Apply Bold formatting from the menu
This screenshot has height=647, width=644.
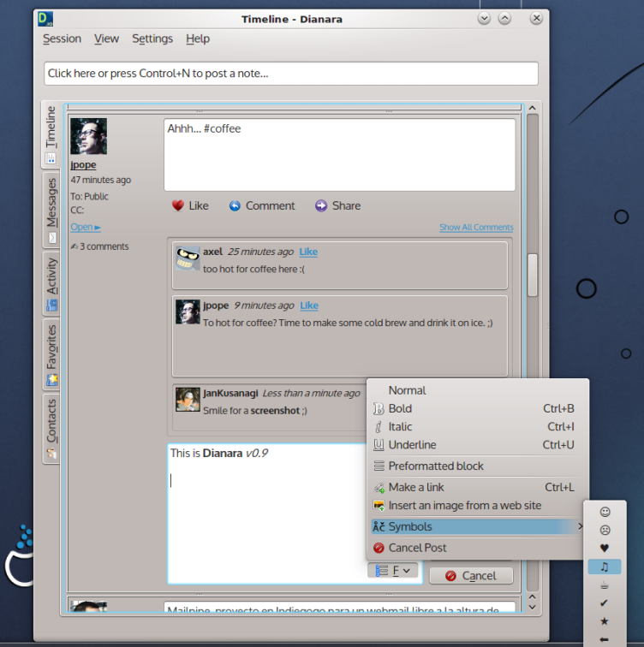click(400, 408)
